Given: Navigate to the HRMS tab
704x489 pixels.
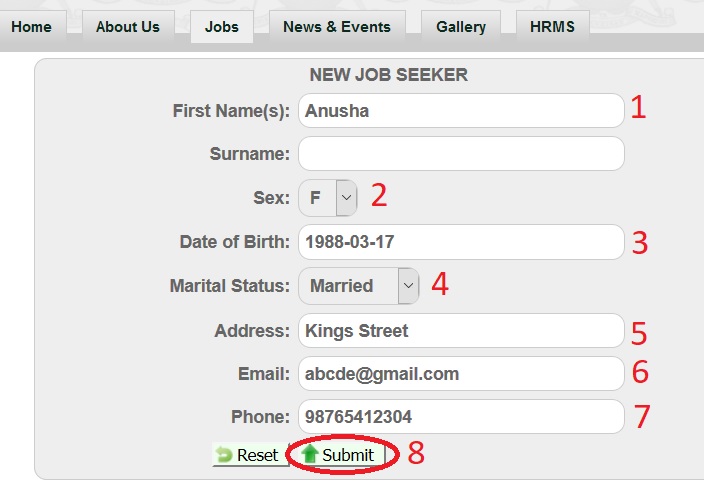Looking at the screenshot, I should (x=552, y=27).
